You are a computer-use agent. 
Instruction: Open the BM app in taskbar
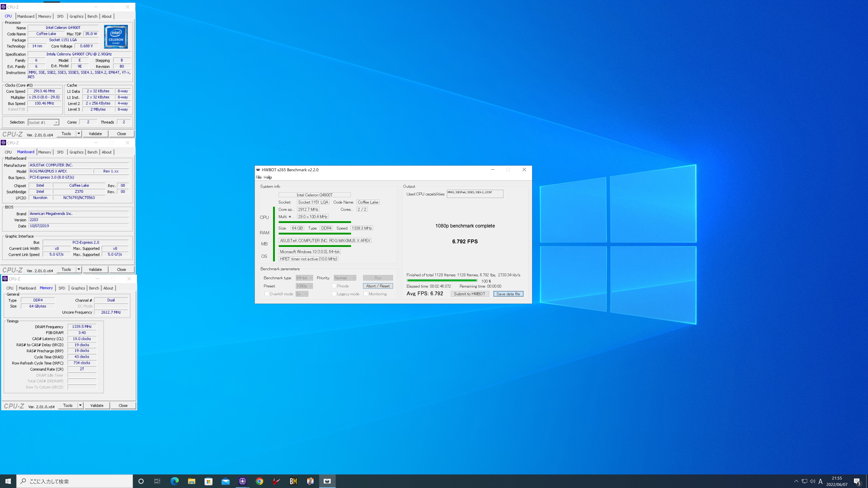[x=293, y=481]
